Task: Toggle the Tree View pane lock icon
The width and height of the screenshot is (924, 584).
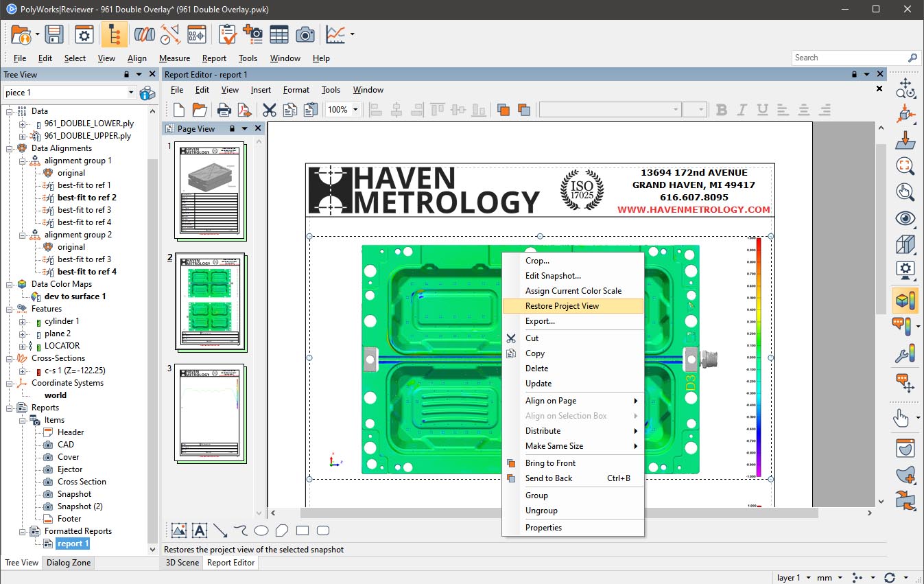Action: 126,74
